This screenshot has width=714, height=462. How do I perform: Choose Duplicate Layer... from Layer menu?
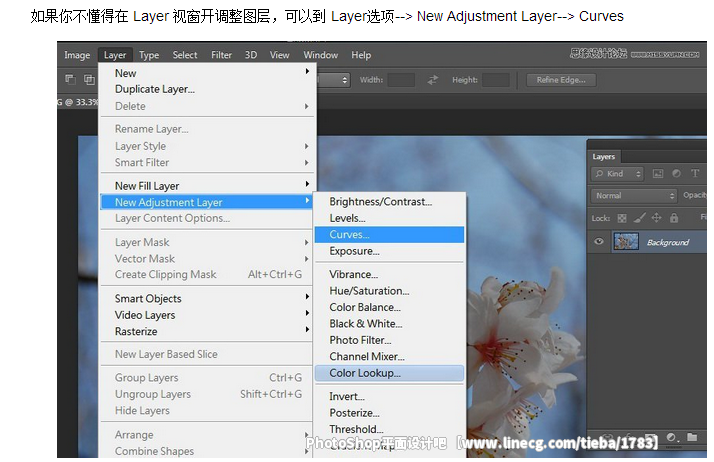(x=207, y=89)
